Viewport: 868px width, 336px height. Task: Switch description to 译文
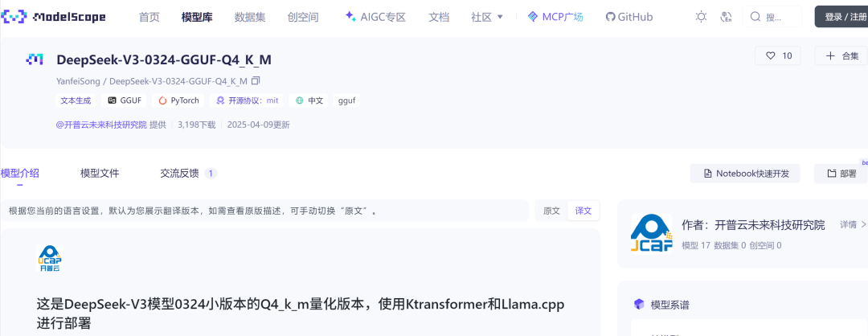(x=583, y=211)
